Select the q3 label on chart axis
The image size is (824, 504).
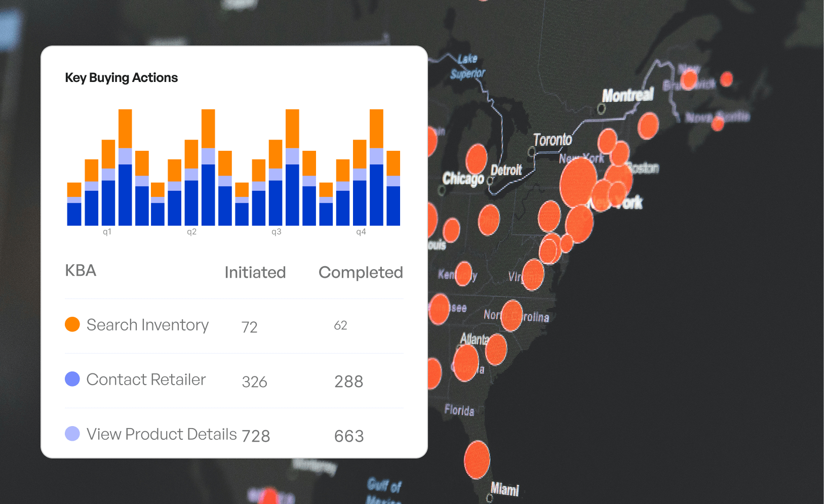276,232
